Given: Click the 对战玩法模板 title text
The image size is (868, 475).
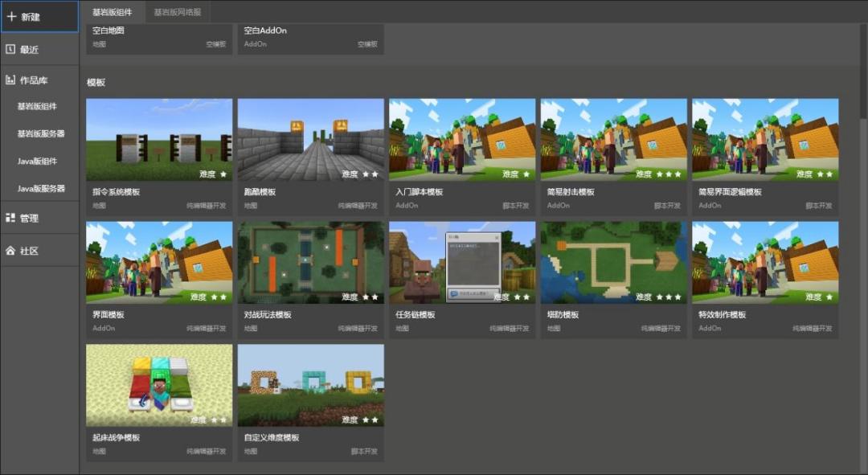Looking at the screenshot, I should pyautogui.click(x=268, y=314).
